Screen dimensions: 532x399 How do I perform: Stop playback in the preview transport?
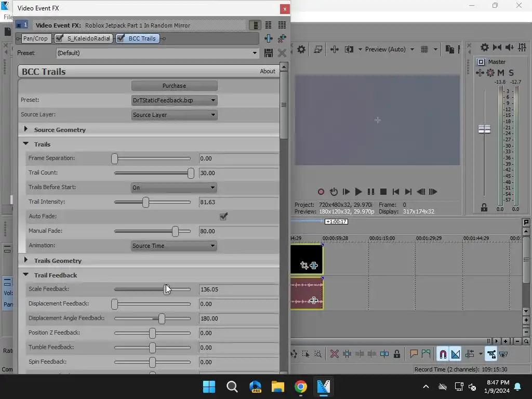(383, 192)
